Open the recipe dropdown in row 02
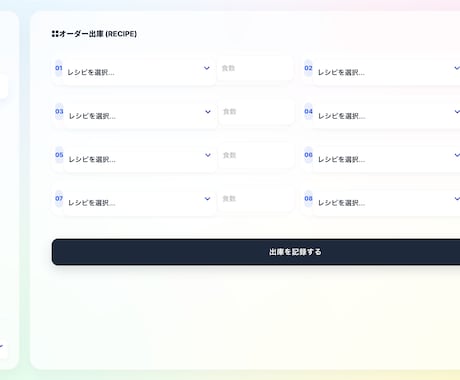The height and width of the screenshot is (380, 460). (x=387, y=72)
